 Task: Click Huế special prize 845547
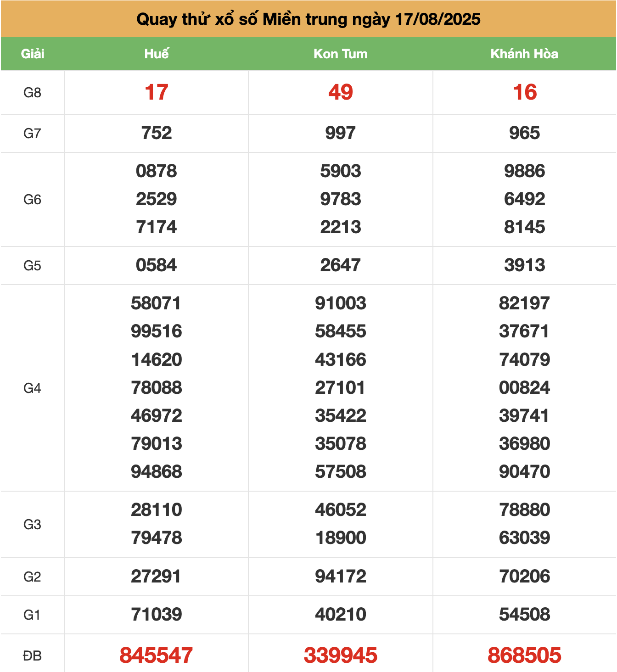click(156, 655)
